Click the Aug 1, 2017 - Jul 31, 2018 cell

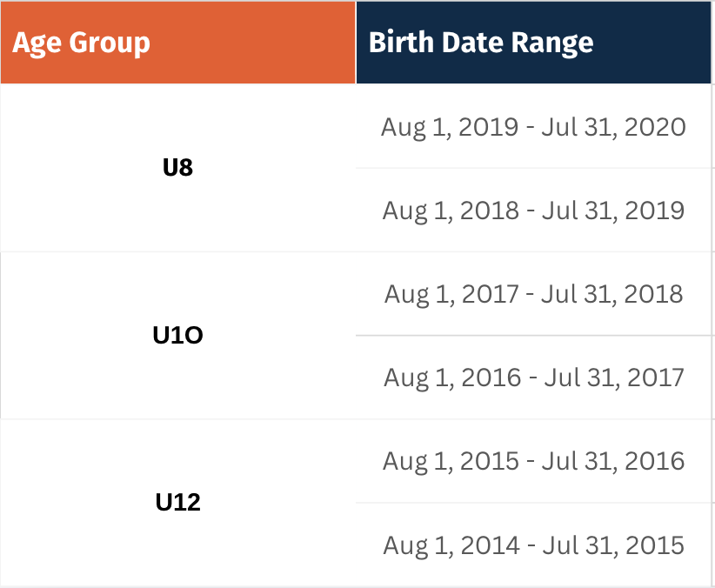click(x=533, y=294)
